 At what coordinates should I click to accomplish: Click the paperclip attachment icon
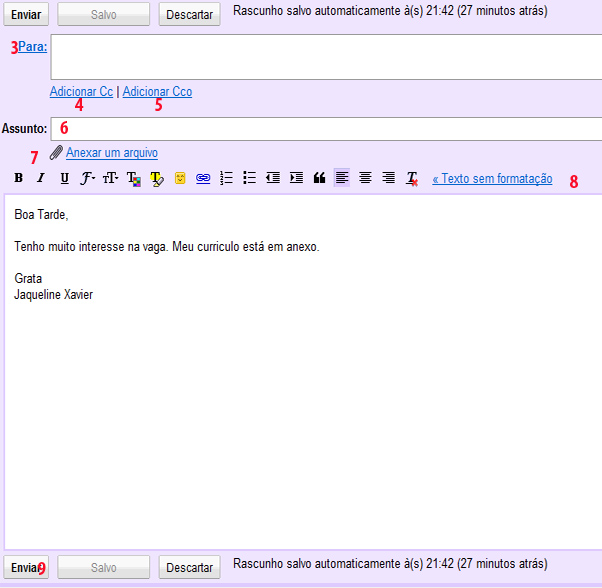coord(56,153)
